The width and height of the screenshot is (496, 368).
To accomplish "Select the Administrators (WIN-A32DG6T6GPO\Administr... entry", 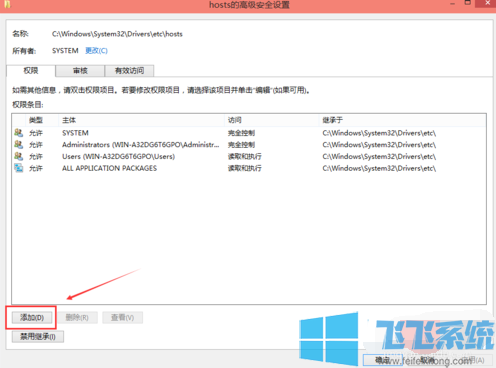I will point(141,145).
